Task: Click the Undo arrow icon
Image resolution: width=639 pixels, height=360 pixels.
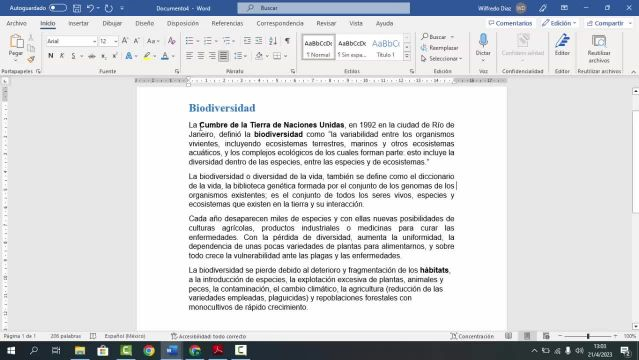Action: (90, 8)
